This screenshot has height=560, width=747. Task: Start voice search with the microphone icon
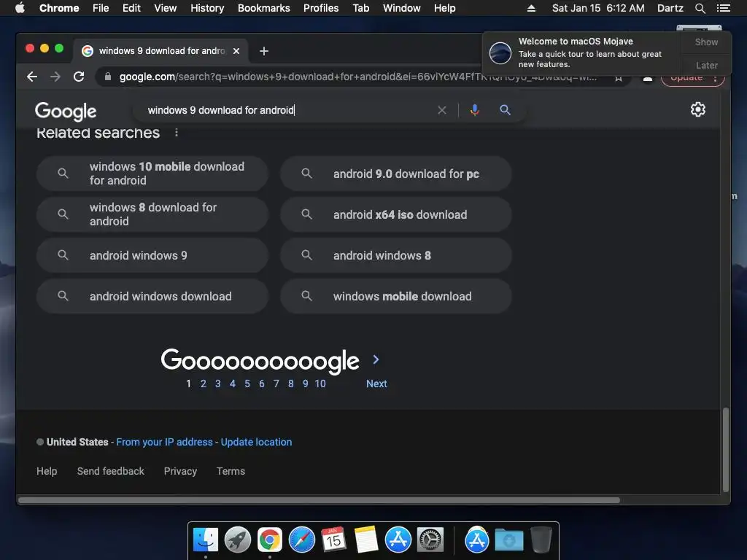click(x=474, y=110)
